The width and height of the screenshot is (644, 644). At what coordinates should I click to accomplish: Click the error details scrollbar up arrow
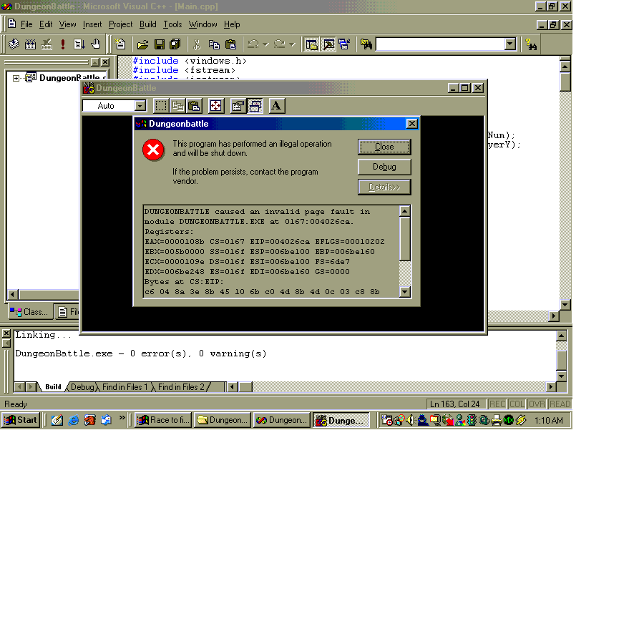(x=404, y=211)
